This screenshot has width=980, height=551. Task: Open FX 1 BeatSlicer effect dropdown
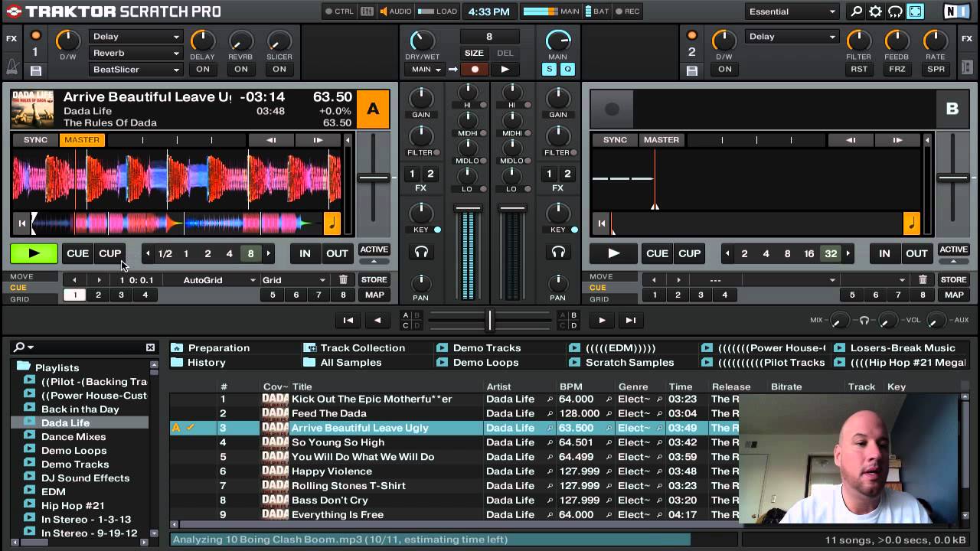coord(136,69)
